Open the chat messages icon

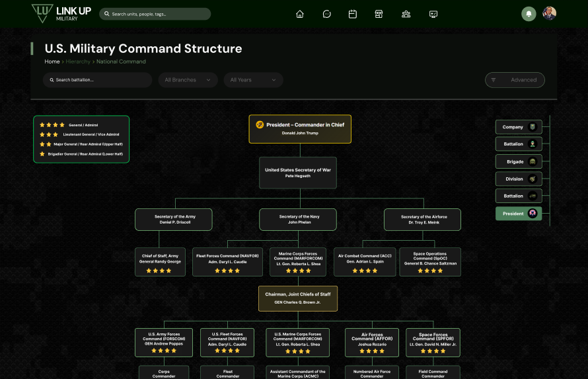[x=326, y=14]
